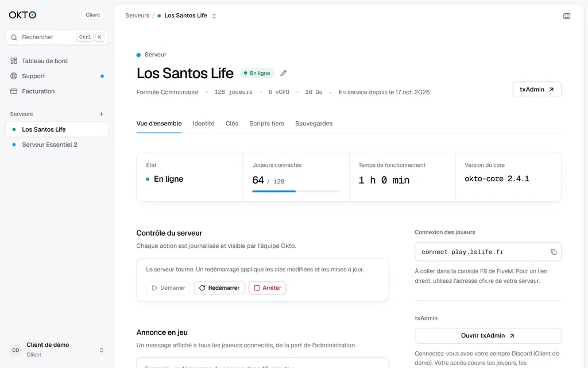Click the connected players progress bar
The width and height of the screenshot is (588, 368).
click(296, 191)
